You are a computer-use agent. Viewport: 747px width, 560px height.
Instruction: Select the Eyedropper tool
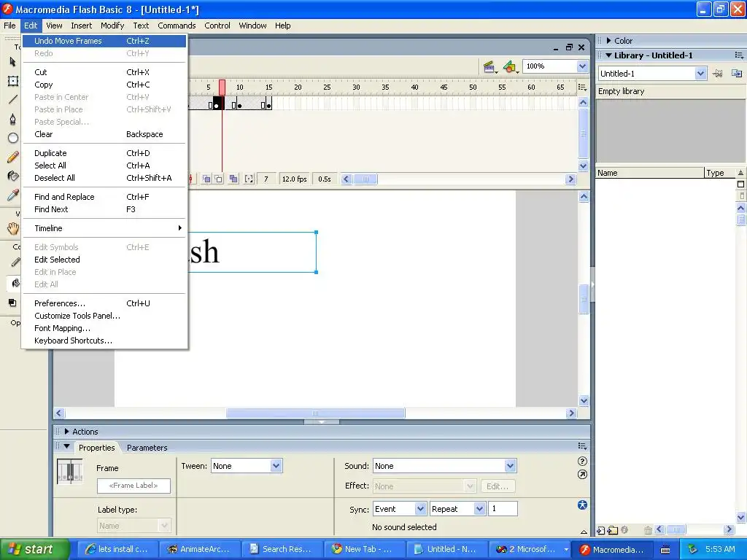click(12, 195)
